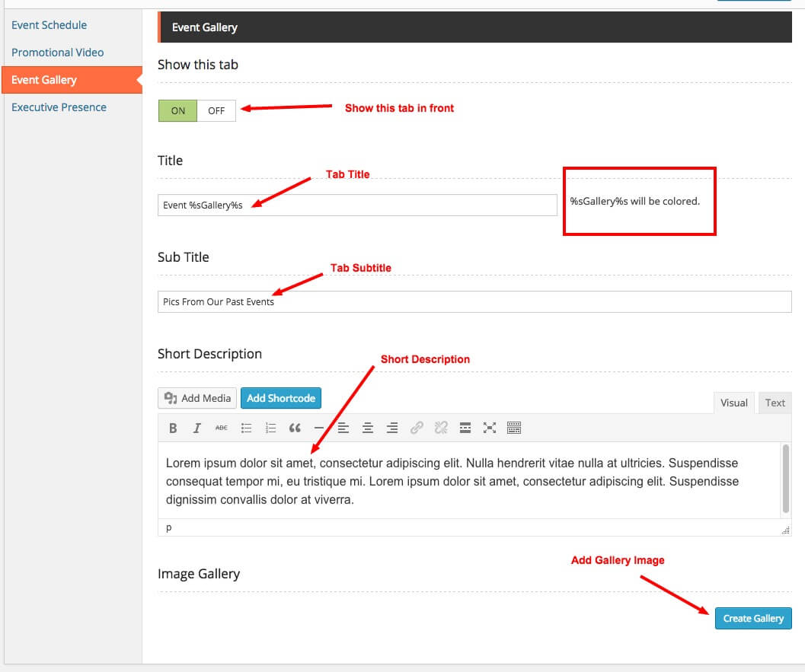
Task: Enter distraction-free fullscreen mode
Action: click(x=490, y=428)
